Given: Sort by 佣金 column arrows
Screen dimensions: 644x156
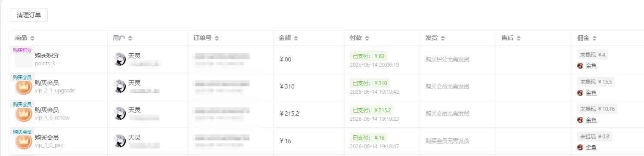Looking at the screenshot, I should (x=594, y=38).
